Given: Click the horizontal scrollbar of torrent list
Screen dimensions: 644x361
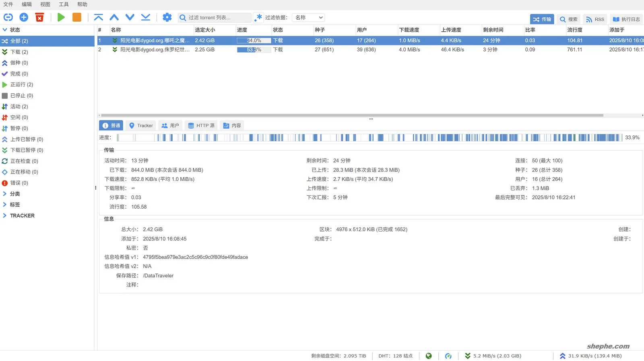Looking at the screenshot, I should (x=352, y=115).
